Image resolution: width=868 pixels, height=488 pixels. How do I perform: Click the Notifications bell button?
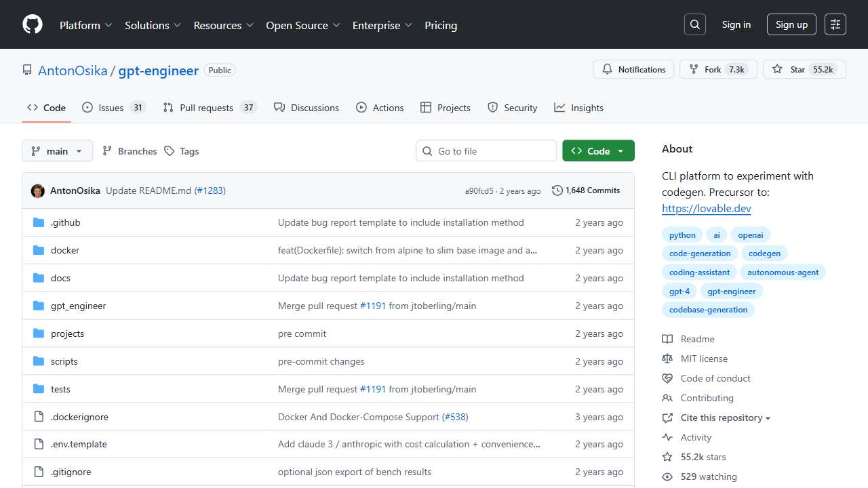tap(633, 69)
